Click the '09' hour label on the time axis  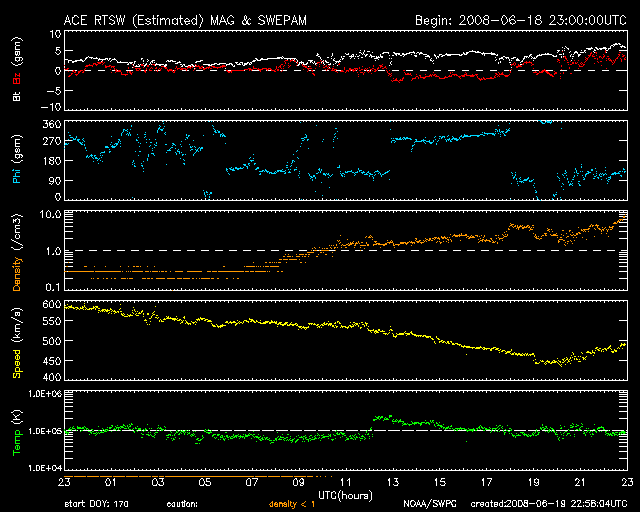(x=298, y=482)
